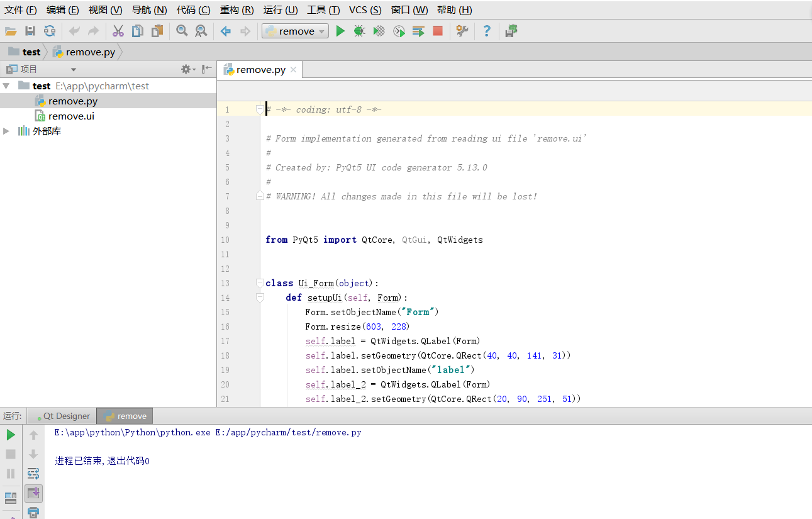
Task: Open the 导航 (N) menu
Action: (x=149, y=10)
